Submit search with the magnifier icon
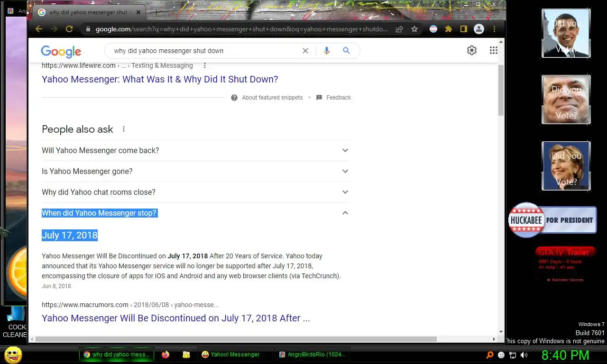Image resolution: width=607 pixels, height=364 pixels. coord(347,51)
